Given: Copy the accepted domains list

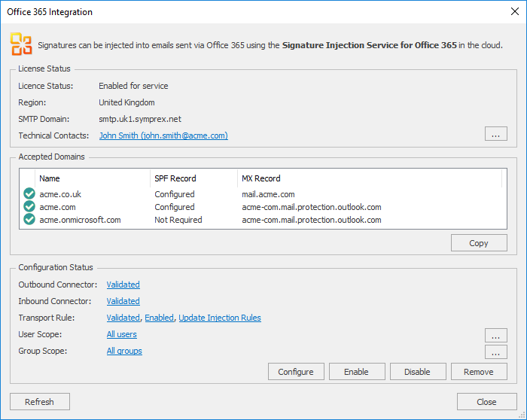Looking at the screenshot, I should 478,243.
